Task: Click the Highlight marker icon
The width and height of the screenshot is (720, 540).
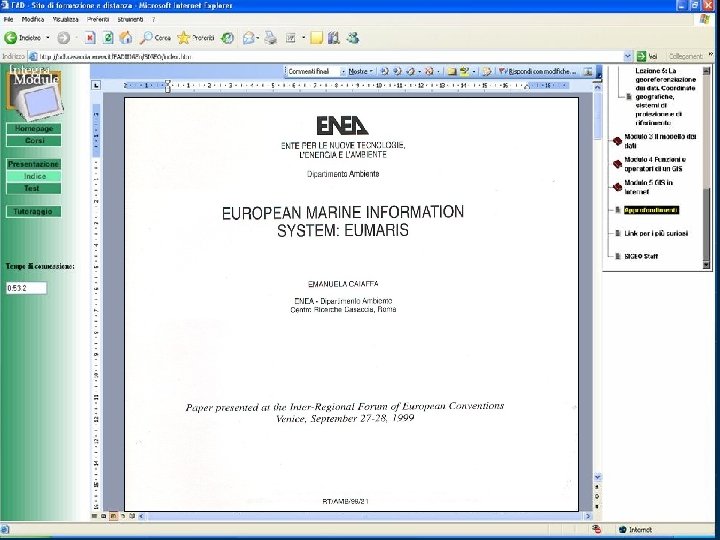Action: (465, 72)
